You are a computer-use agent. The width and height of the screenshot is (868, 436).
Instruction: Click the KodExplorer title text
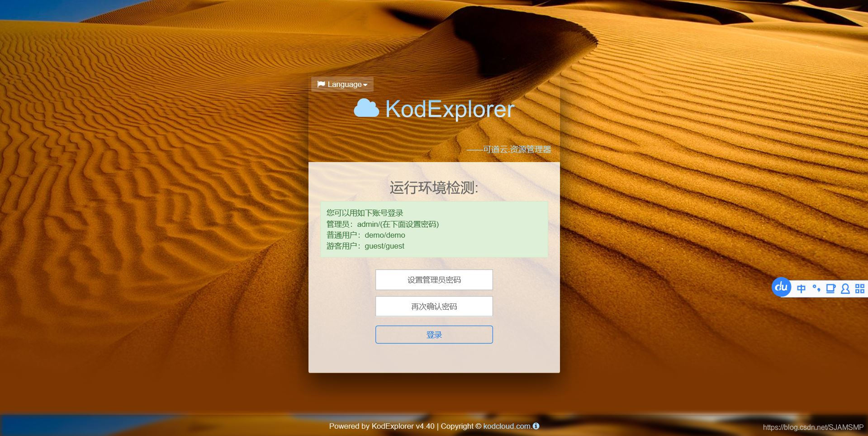[450, 109]
